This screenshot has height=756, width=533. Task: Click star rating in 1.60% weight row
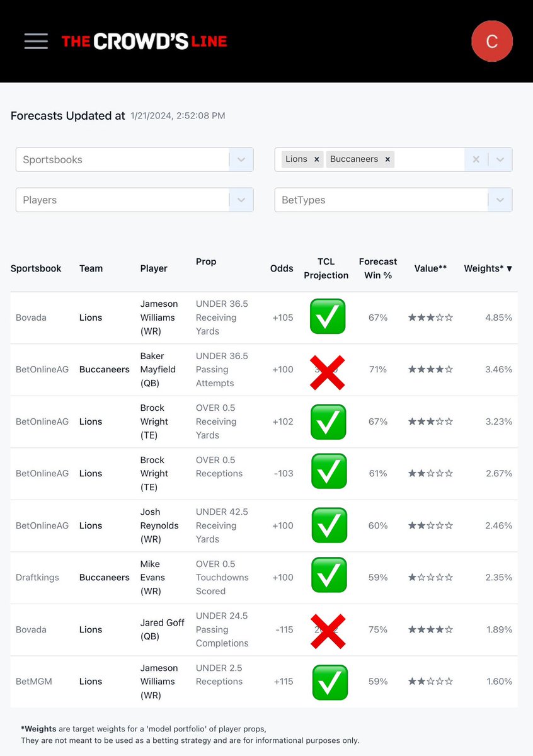tap(430, 682)
